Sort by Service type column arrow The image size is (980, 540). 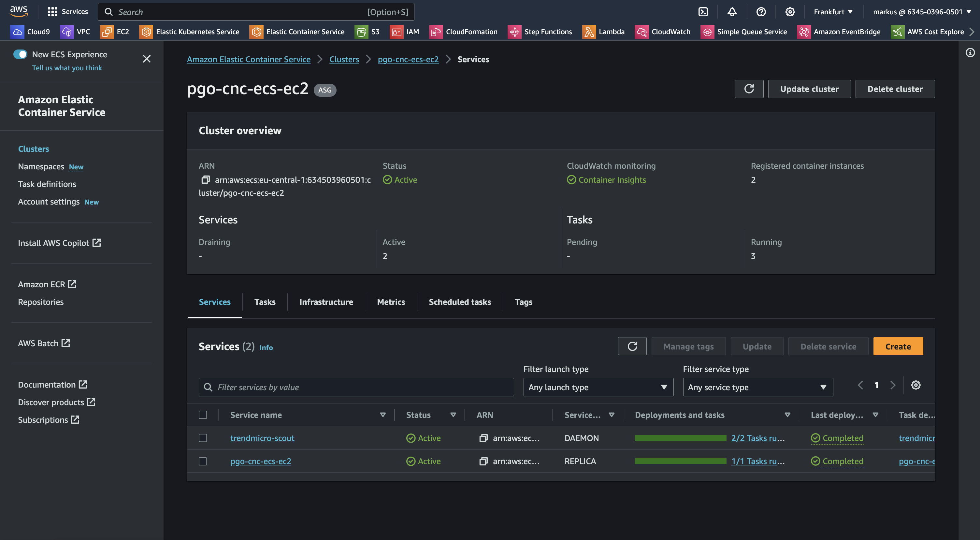click(x=611, y=415)
